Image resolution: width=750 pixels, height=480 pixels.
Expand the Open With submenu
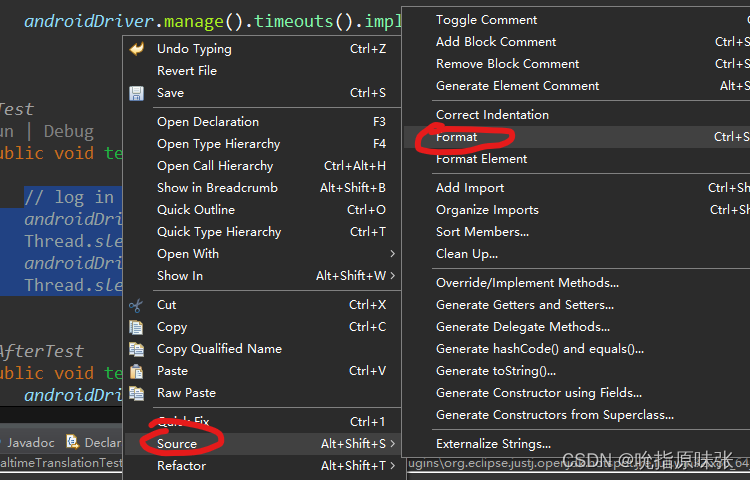(392, 254)
